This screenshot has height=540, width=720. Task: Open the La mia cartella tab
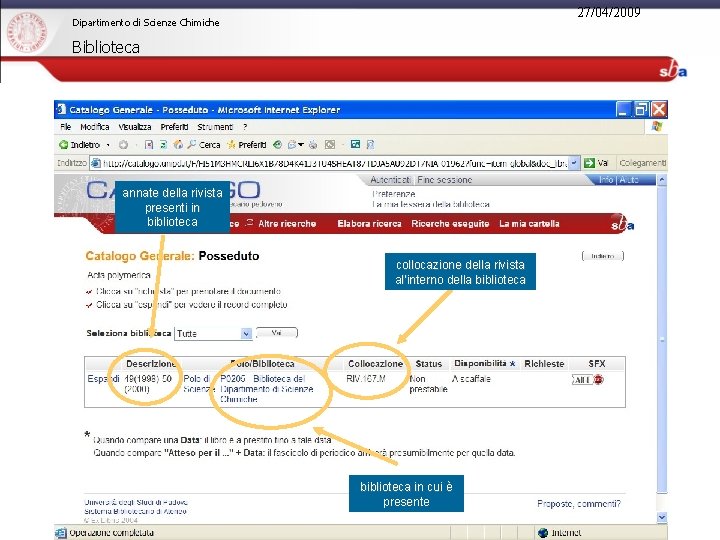tap(529, 224)
